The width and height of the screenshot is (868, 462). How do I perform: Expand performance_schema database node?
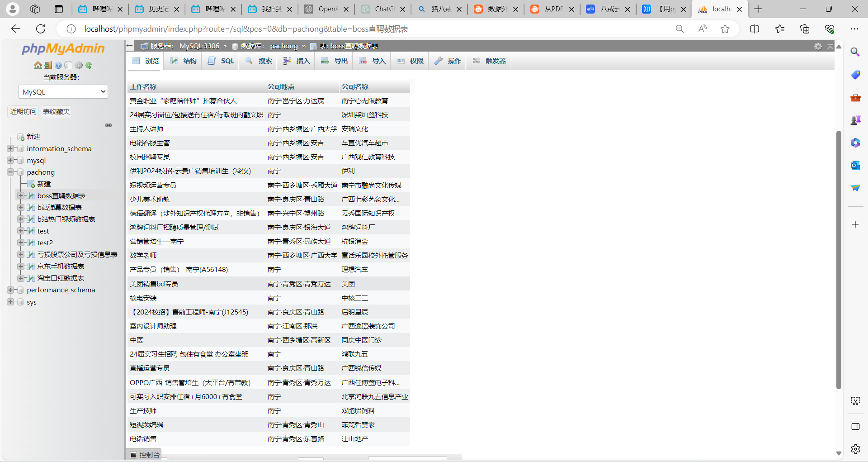(10, 290)
